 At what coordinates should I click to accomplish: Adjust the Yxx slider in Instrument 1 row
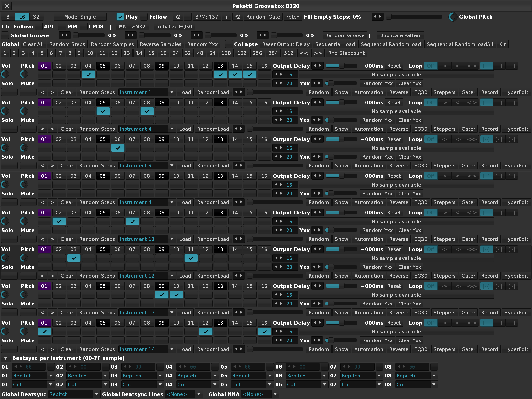(341, 83)
